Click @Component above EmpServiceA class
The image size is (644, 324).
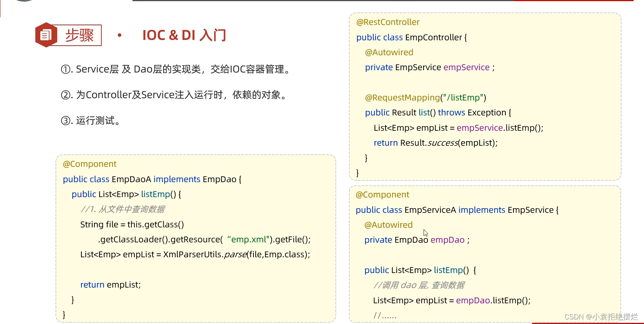click(382, 195)
